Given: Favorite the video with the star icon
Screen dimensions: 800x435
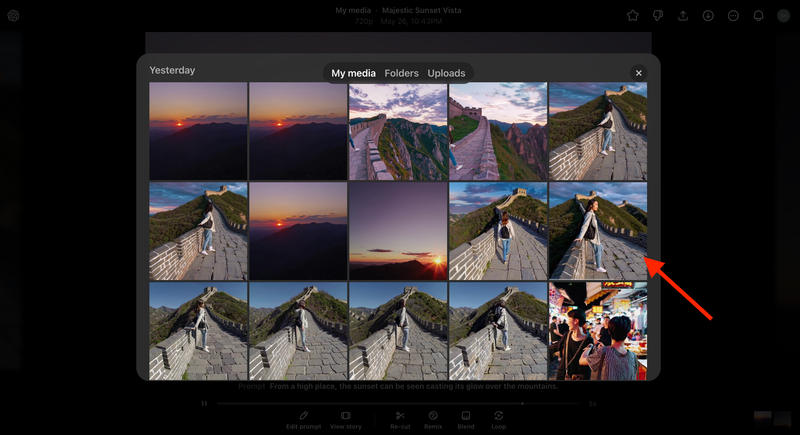Looking at the screenshot, I should (x=633, y=16).
